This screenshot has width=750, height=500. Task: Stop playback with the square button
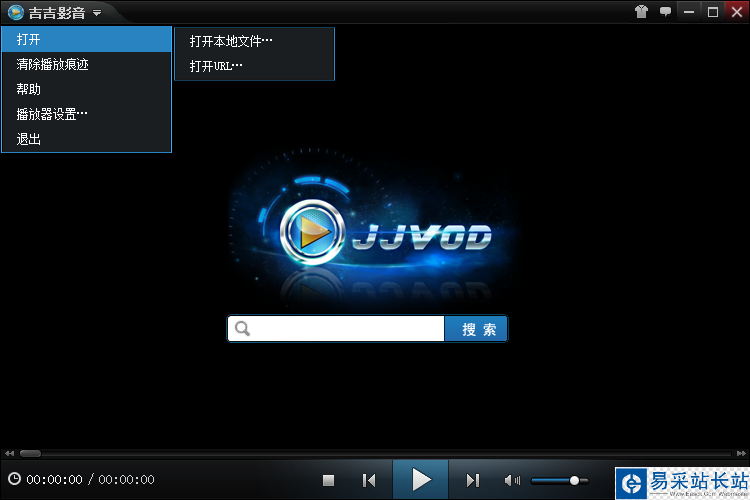pyautogui.click(x=329, y=480)
